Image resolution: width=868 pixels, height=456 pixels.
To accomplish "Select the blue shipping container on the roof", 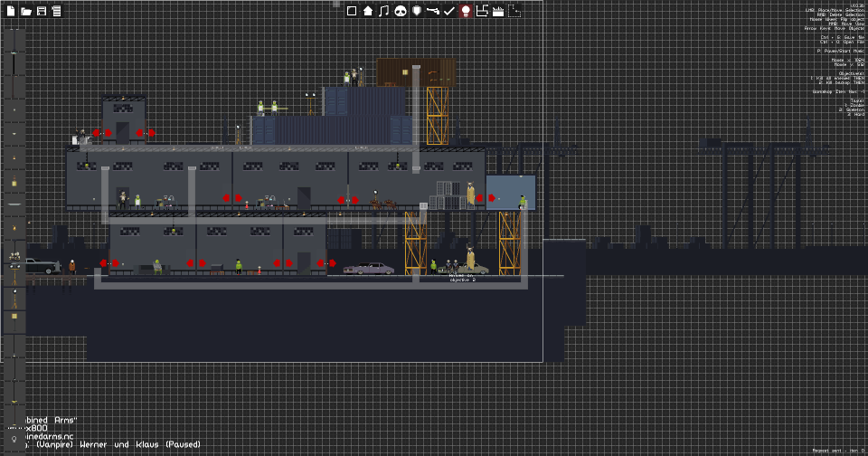I will 364,101.
